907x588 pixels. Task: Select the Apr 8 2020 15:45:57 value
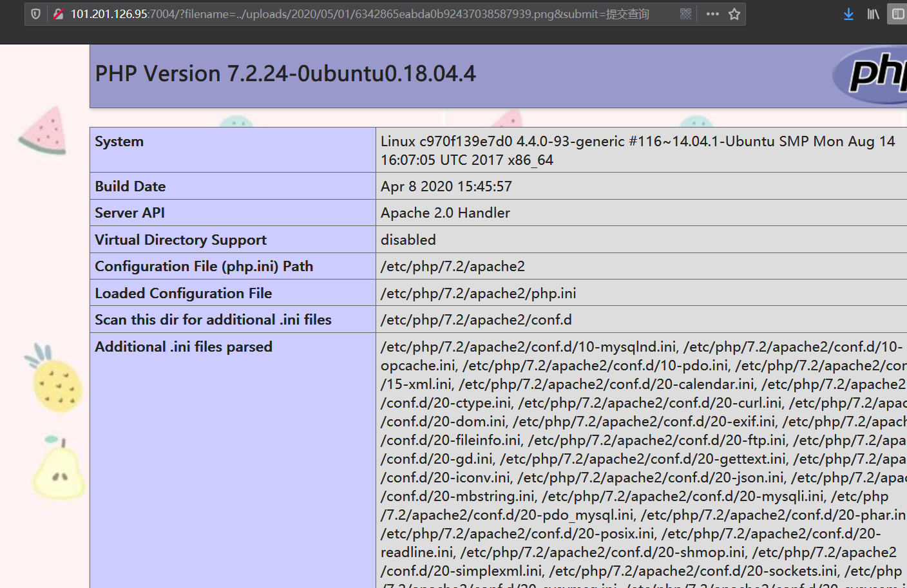pos(446,187)
